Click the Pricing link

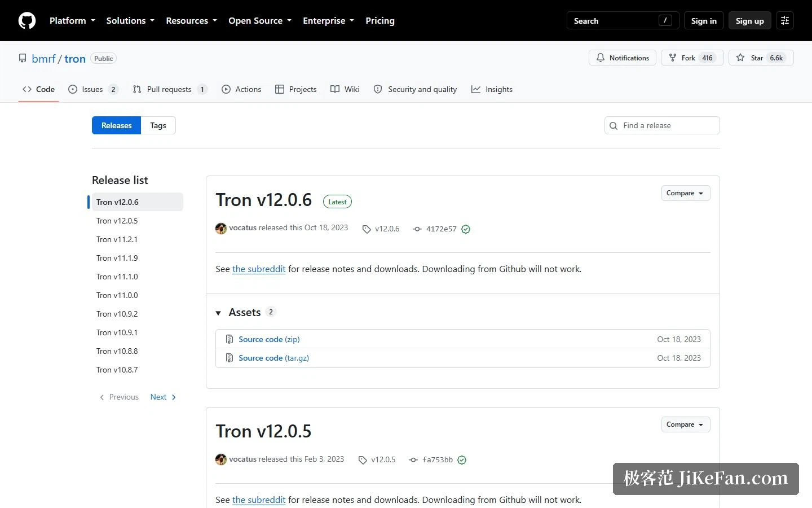[380, 20]
